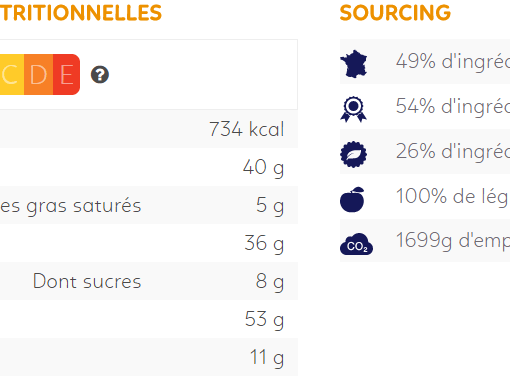This screenshot has width=510, height=378.
Task: Click the 53 g nutrition value
Action: [x=264, y=319]
